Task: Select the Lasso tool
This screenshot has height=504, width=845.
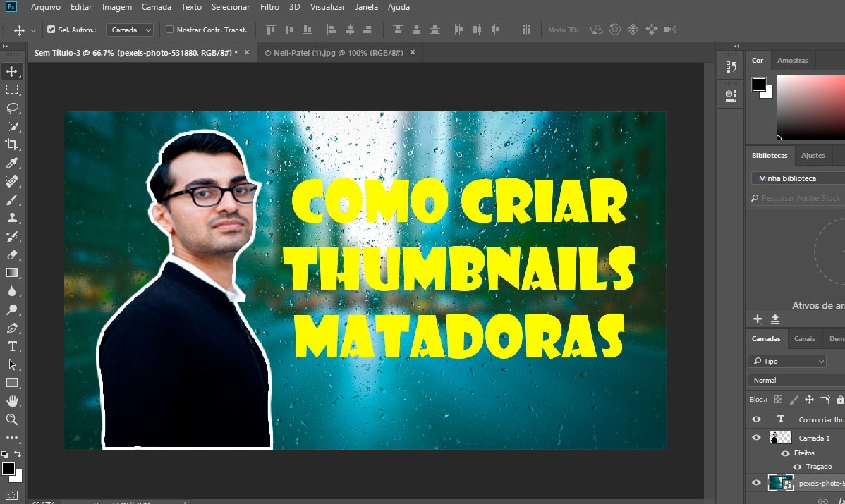Action: pyautogui.click(x=12, y=108)
